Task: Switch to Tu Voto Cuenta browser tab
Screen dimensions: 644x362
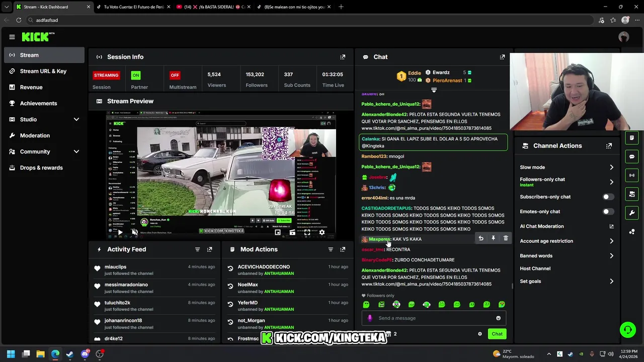Action: click(133, 7)
